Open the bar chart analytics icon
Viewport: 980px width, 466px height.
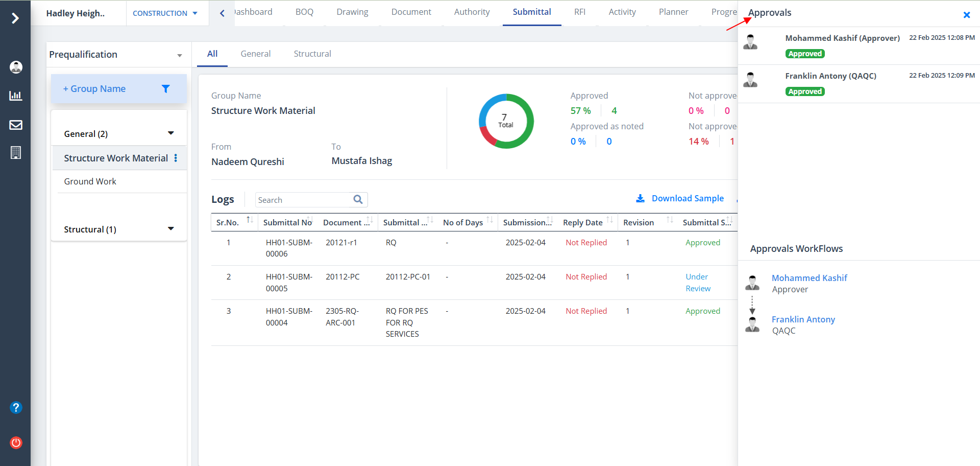click(16, 96)
